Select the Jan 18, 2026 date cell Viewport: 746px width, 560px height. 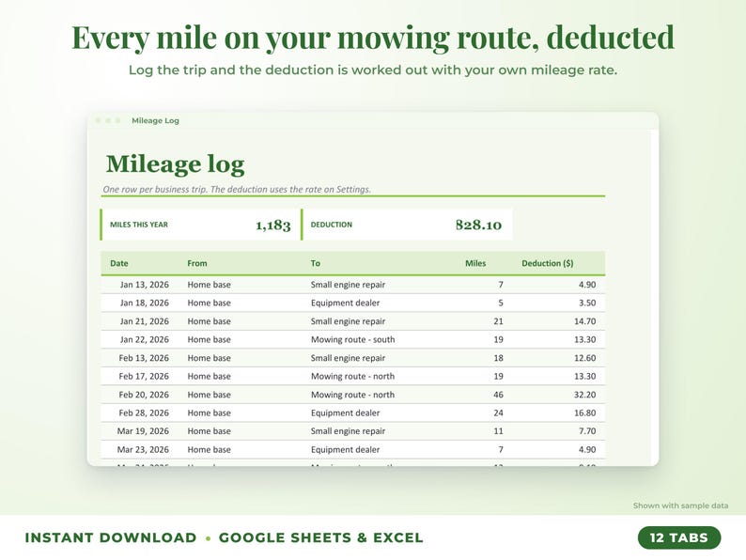point(144,303)
